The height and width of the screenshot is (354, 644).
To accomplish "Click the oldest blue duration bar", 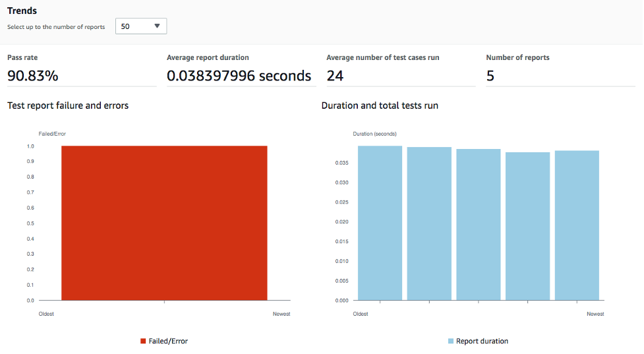I will [x=380, y=223].
